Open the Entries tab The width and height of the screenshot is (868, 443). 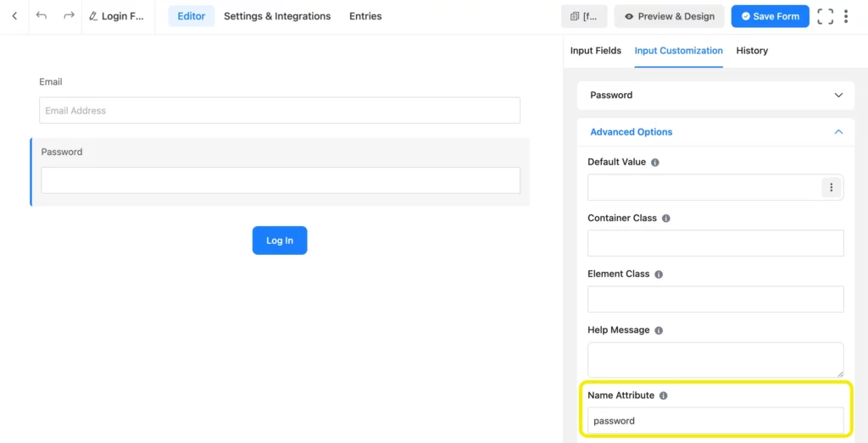point(365,16)
